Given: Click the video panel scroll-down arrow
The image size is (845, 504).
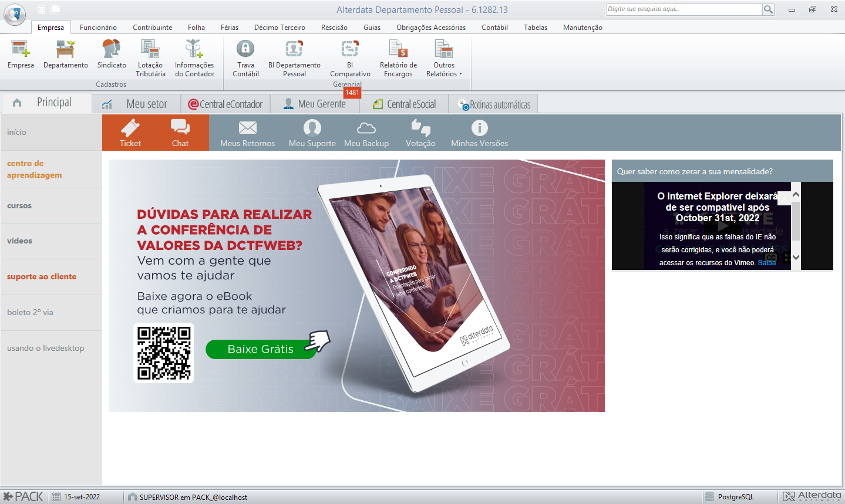Looking at the screenshot, I should point(796,257).
